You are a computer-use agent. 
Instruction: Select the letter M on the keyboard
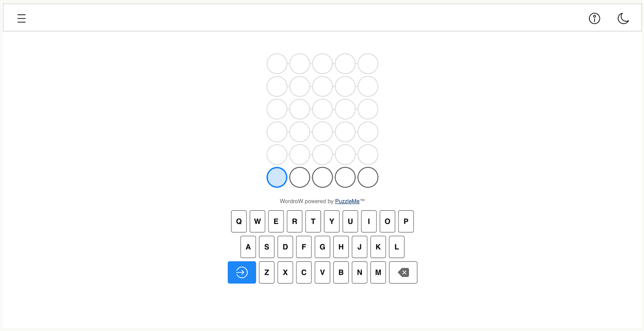click(378, 272)
